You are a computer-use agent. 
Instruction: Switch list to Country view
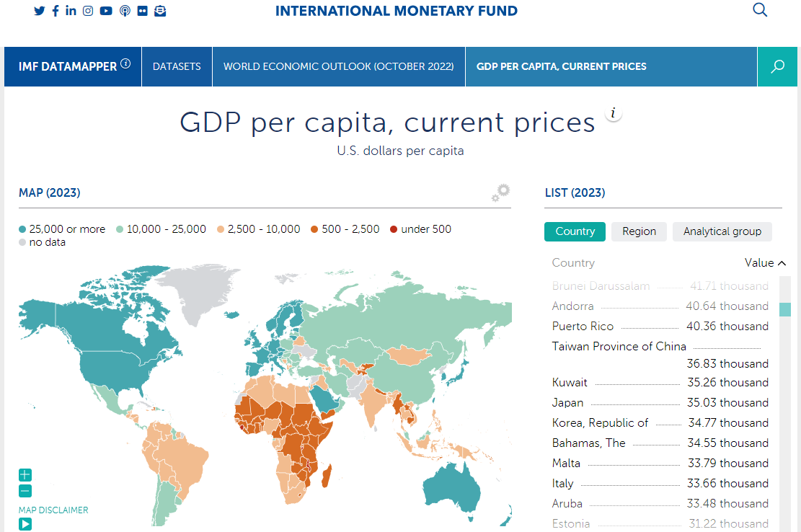575,231
